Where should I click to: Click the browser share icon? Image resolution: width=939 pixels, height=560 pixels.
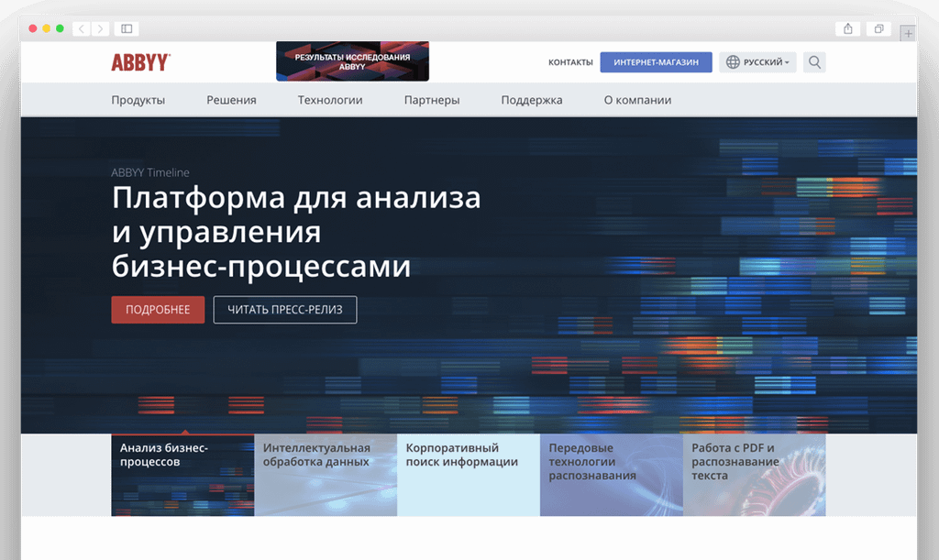(848, 28)
